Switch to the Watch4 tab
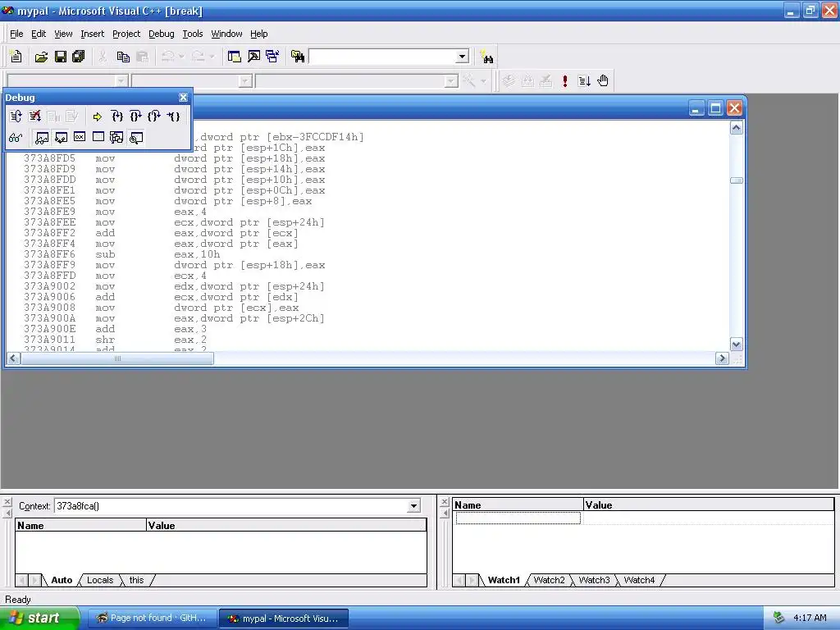This screenshot has width=840, height=630. point(639,580)
